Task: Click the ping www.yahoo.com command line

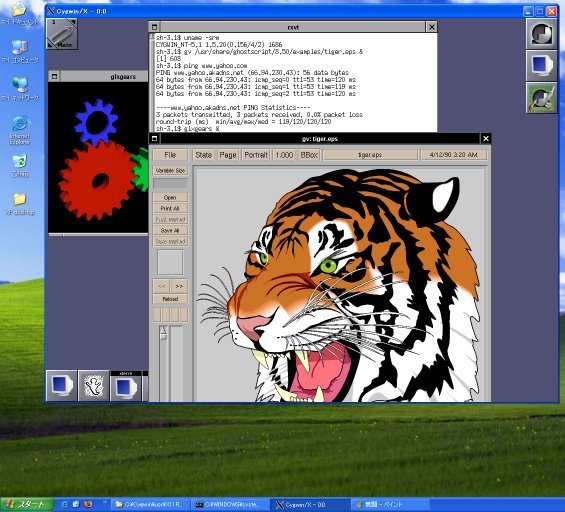Action: point(201,66)
